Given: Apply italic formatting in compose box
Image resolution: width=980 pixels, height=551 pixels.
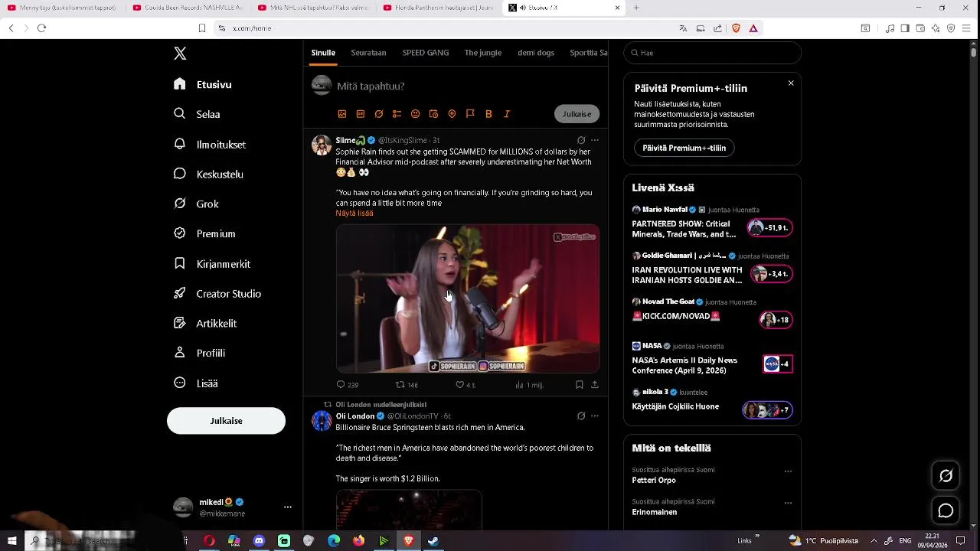Looking at the screenshot, I should (507, 114).
